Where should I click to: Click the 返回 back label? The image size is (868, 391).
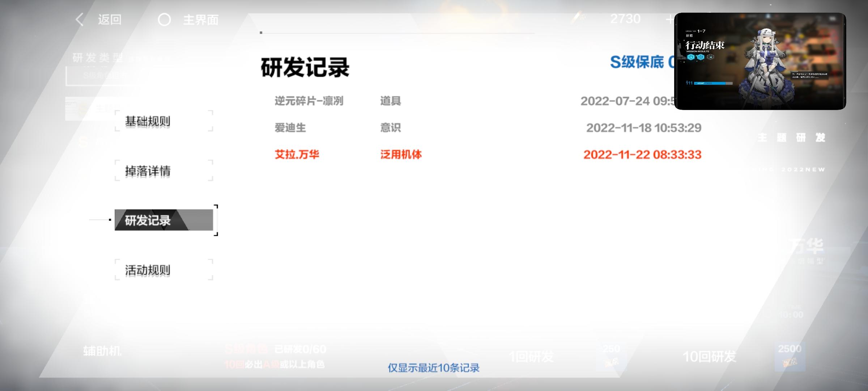click(110, 20)
